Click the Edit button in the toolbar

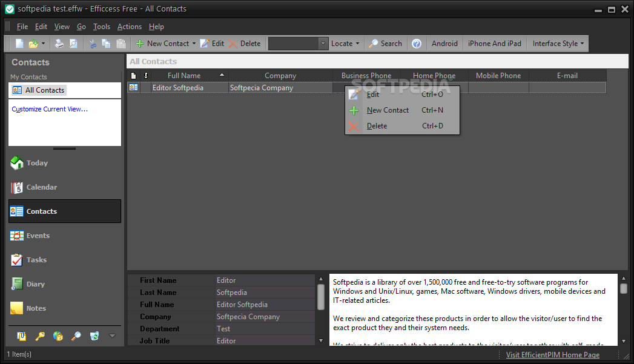pyautogui.click(x=213, y=43)
